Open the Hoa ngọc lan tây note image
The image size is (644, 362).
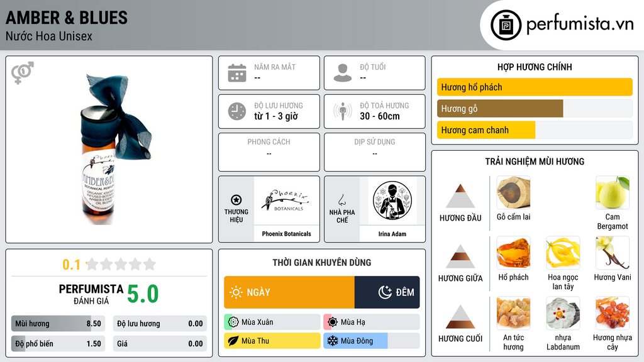pyautogui.click(x=563, y=253)
